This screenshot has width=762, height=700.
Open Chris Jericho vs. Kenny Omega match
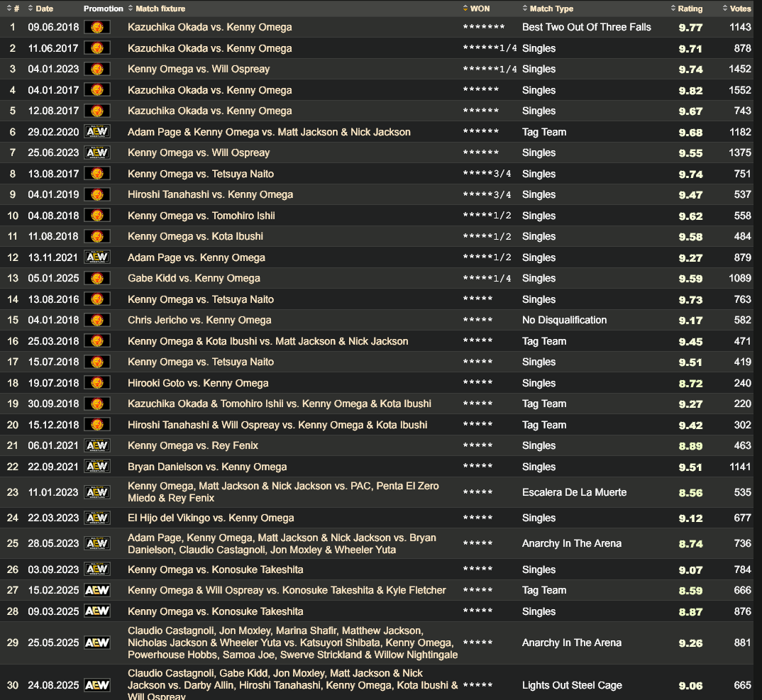(x=199, y=320)
